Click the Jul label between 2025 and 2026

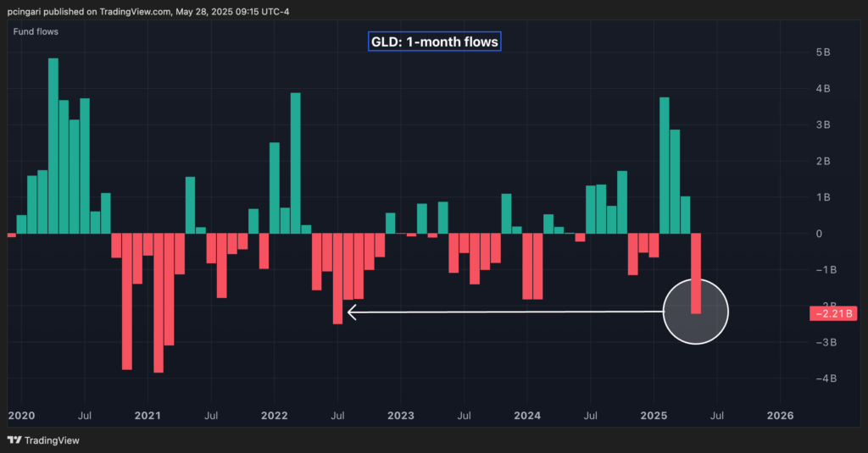(717, 416)
